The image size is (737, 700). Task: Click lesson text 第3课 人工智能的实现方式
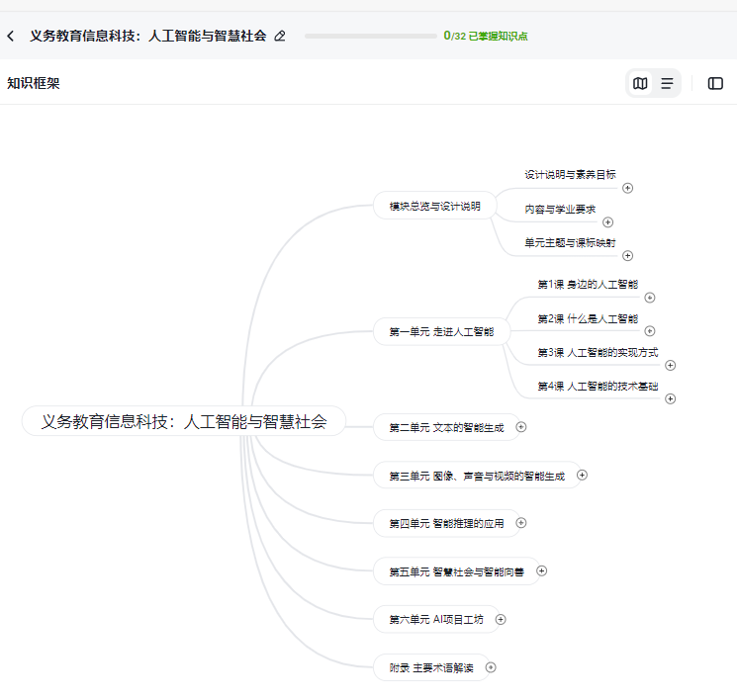click(598, 352)
